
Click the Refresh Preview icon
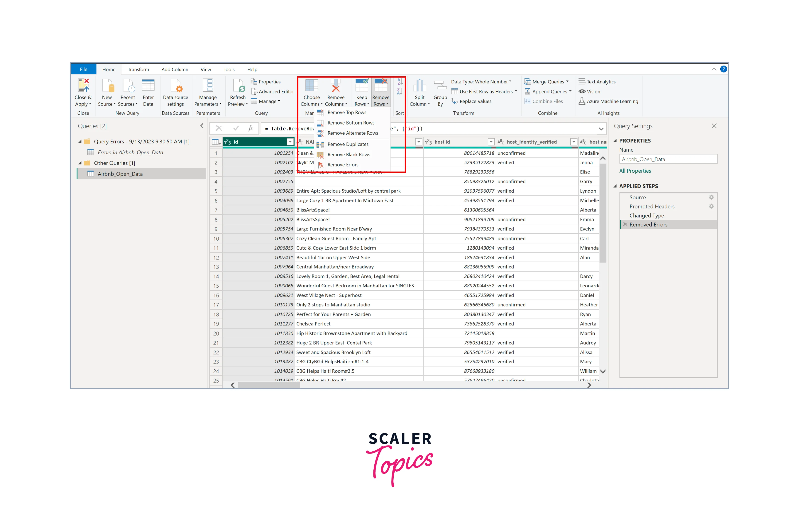click(x=238, y=86)
